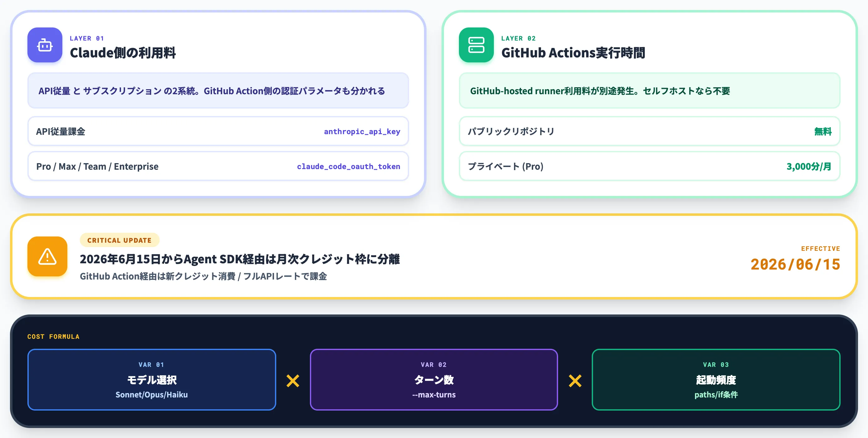Image resolution: width=868 pixels, height=438 pixels.
Task: Click the 3,000分/月 value
Action: click(x=809, y=166)
